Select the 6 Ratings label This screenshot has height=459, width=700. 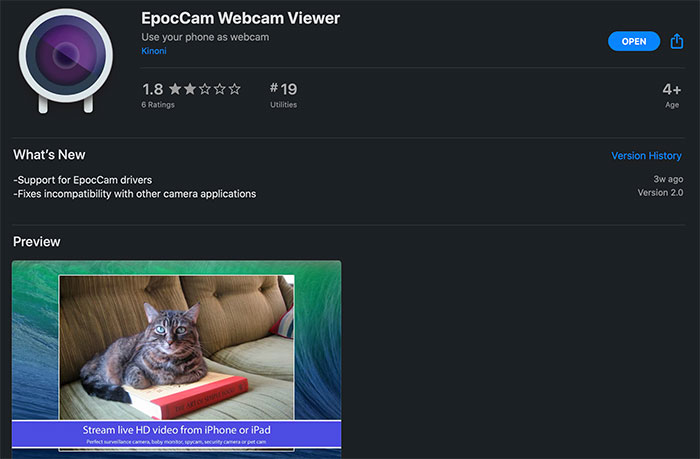158,104
